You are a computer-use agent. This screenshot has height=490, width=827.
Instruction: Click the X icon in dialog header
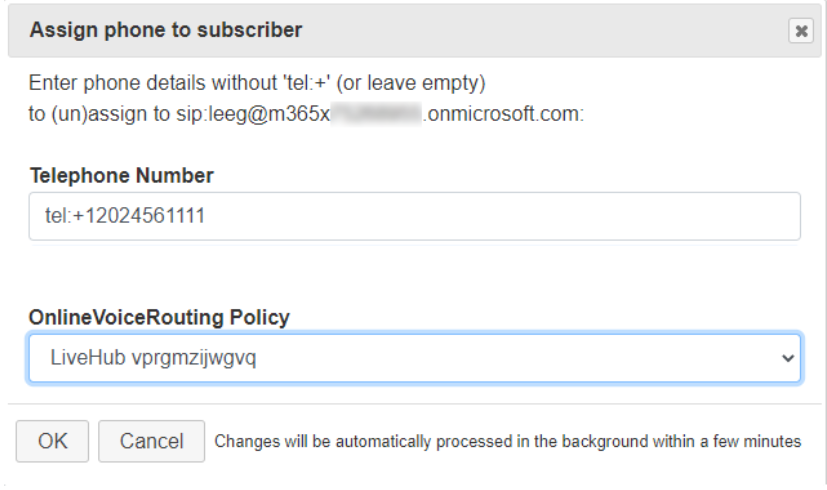801,31
